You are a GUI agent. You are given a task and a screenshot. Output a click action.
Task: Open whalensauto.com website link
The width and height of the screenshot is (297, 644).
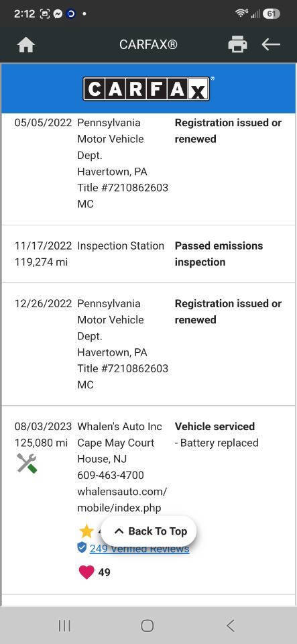pos(122,499)
